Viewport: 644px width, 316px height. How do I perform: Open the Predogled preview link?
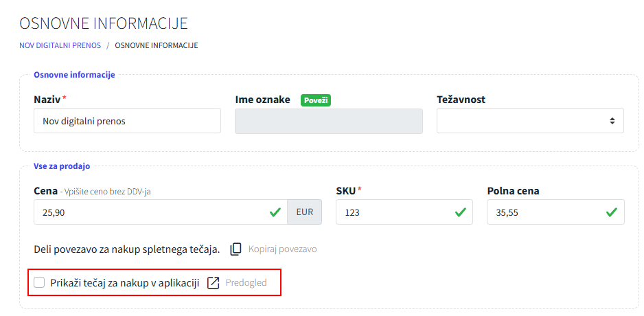(247, 283)
